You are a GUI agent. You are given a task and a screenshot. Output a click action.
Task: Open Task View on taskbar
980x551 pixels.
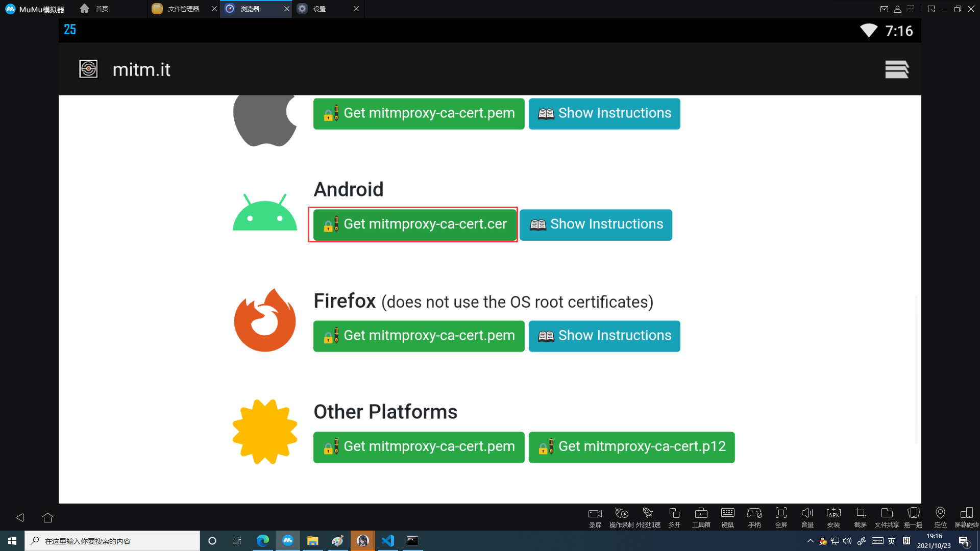237,541
